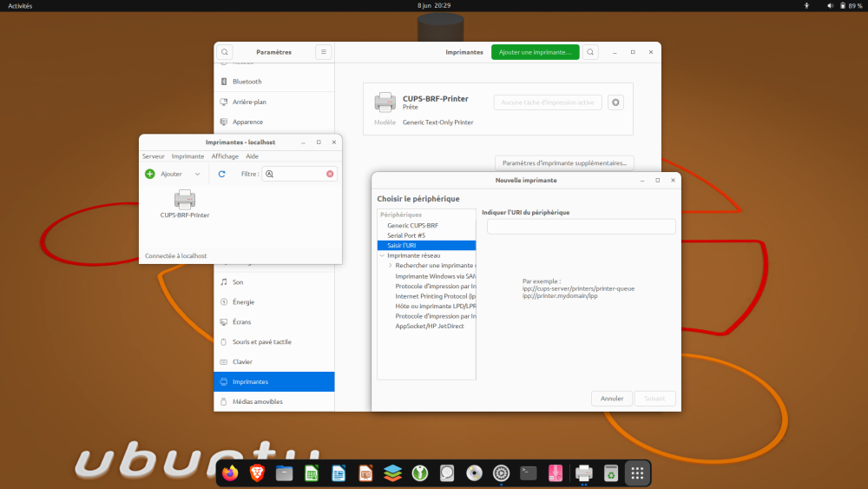Select CUPS-BRF-Printer icon in localhost window
868x489 pixels.
185,199
